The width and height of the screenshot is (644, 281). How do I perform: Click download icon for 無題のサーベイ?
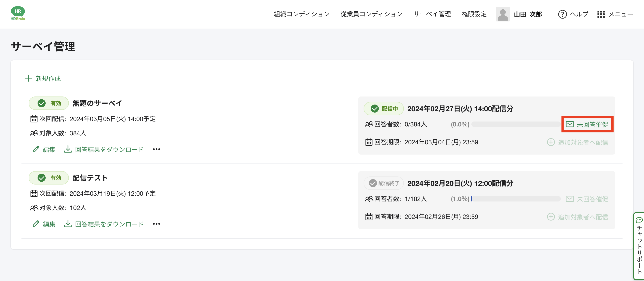point(68,149)
